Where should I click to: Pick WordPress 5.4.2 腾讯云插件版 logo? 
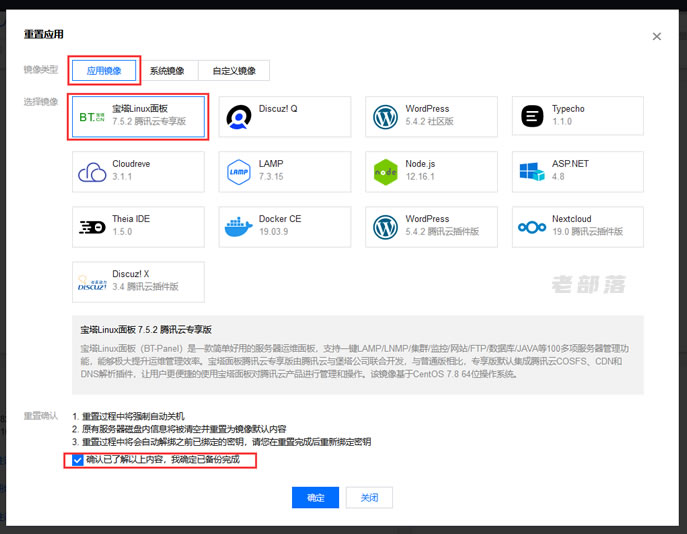pyautogui.click(x=386, y=227)
